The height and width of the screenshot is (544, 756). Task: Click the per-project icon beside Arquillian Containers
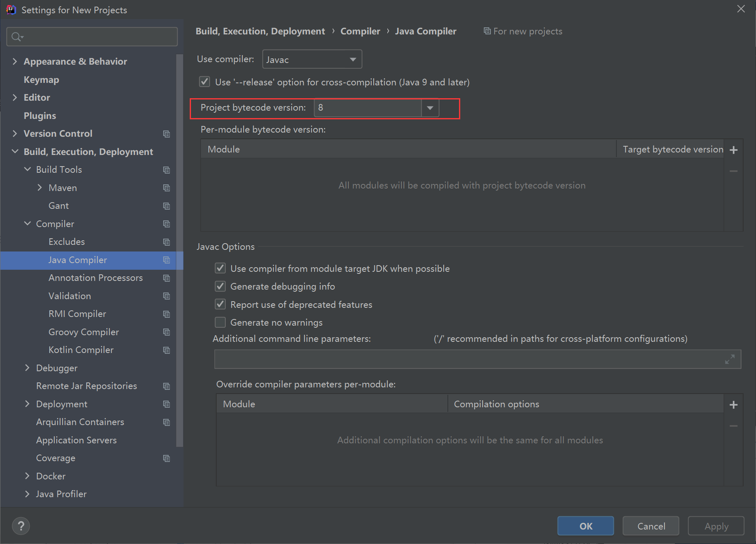(167, 422)
